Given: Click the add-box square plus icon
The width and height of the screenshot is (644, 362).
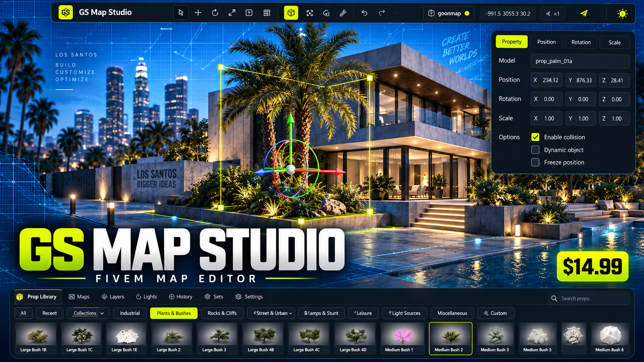Looking at the screenshot, I should [249, 13].
